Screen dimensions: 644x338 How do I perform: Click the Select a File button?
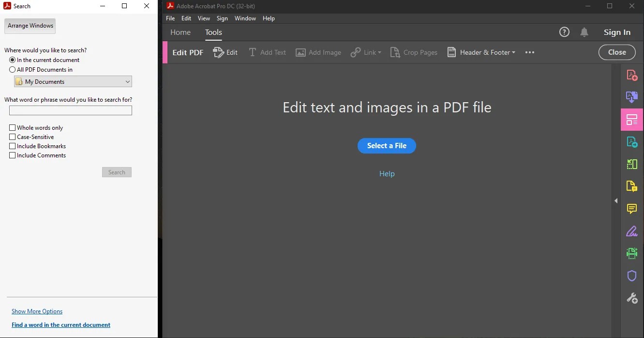pyautogui.click(x=387, y=146)
